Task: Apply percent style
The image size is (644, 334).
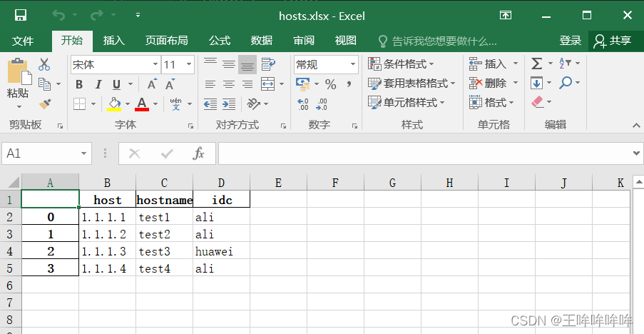Action: tap(331, 84)
